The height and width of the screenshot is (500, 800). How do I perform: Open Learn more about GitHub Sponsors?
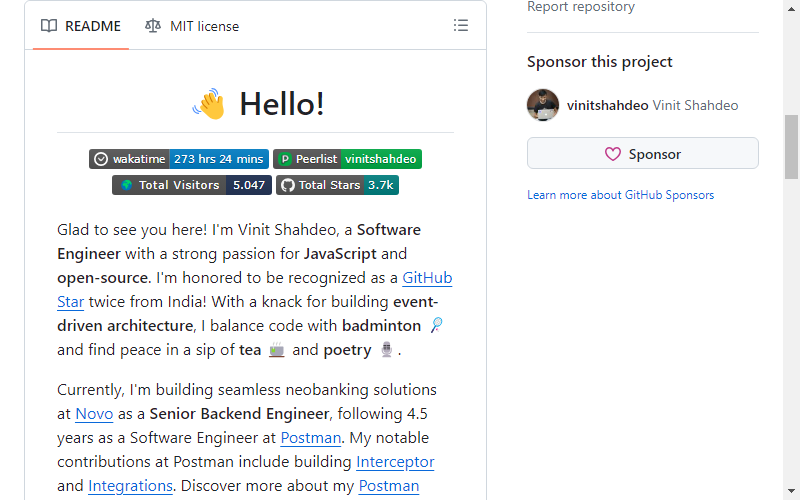pos(620,195)
